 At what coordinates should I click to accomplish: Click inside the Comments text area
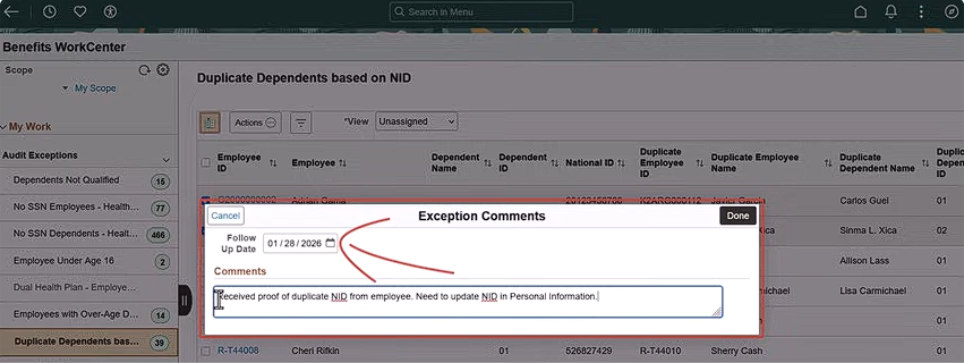pyautogui.click(x=468, y=302)
